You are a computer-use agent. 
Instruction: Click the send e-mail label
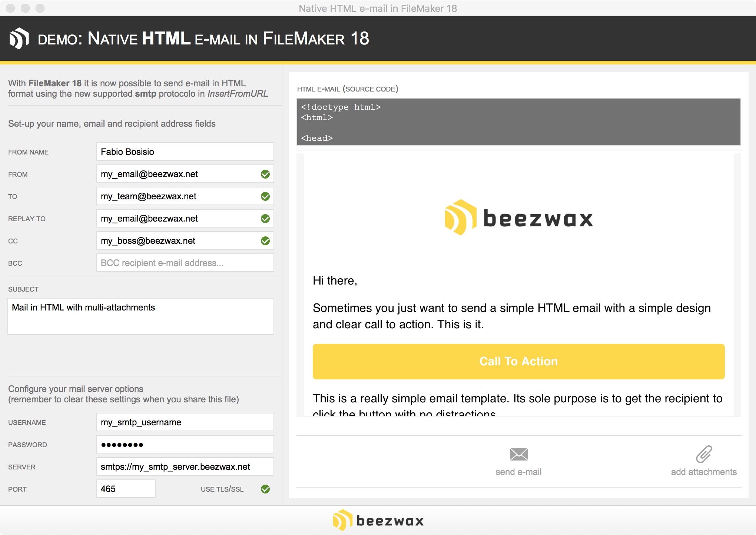(x=518, y=472)
